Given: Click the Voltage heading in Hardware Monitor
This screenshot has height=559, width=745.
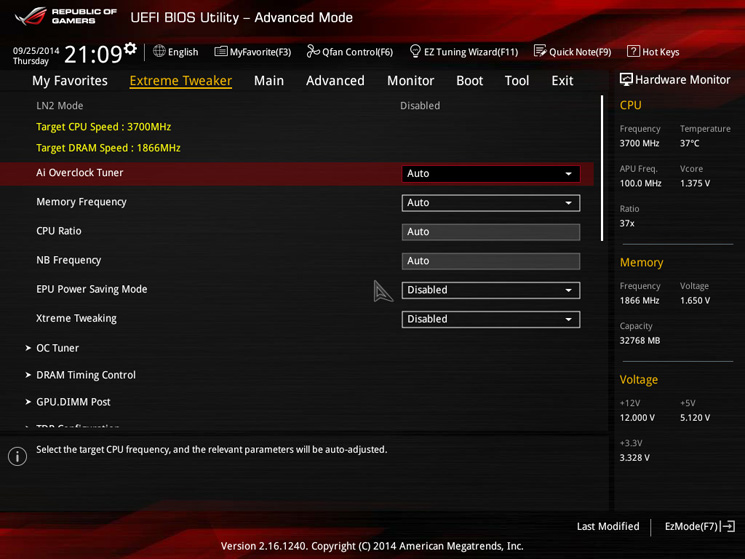Looking at the screenshot, I should coord(639,380).
